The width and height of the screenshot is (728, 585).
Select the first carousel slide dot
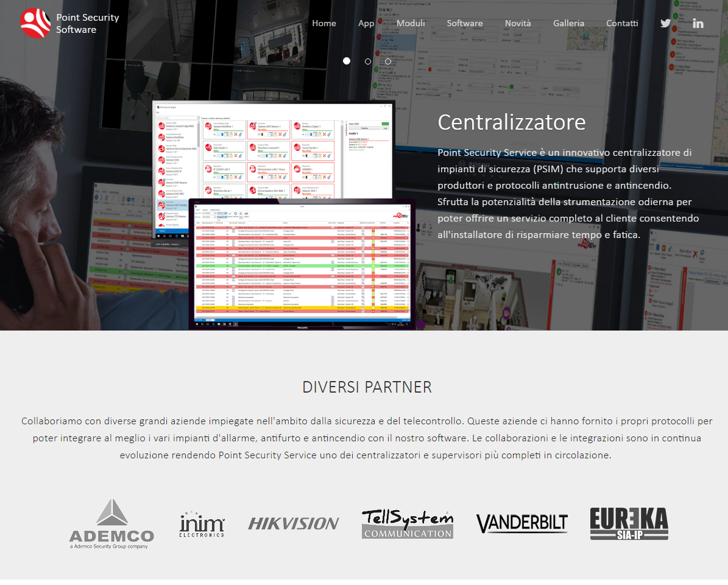[347, 61]
